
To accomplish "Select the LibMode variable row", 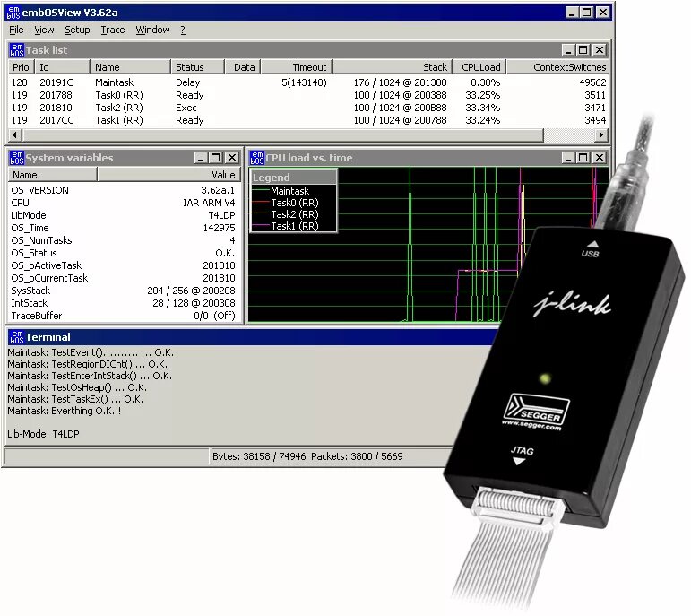I will pyautogui.click(x=123, y=215).
